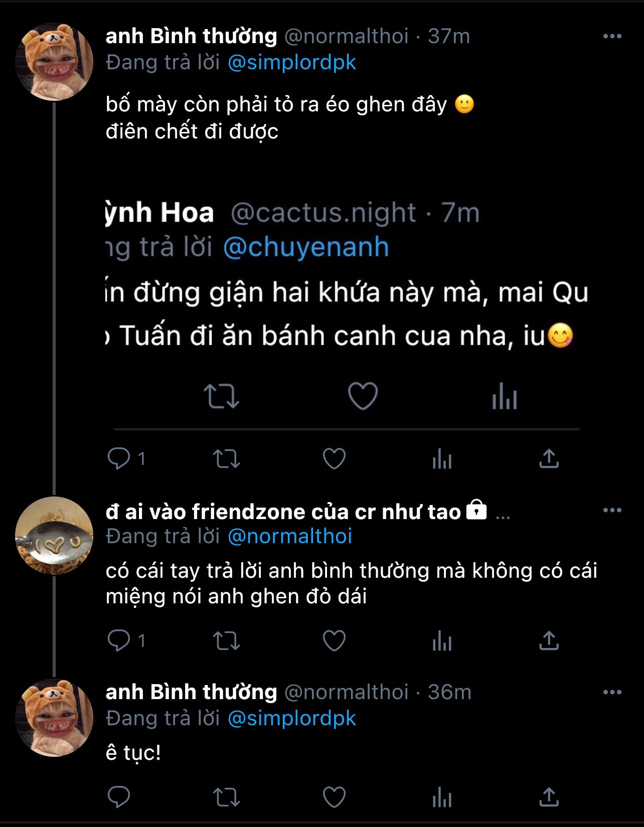Reply to the friendzone account's tweet
644x827 pixels.
click(119, 640)
